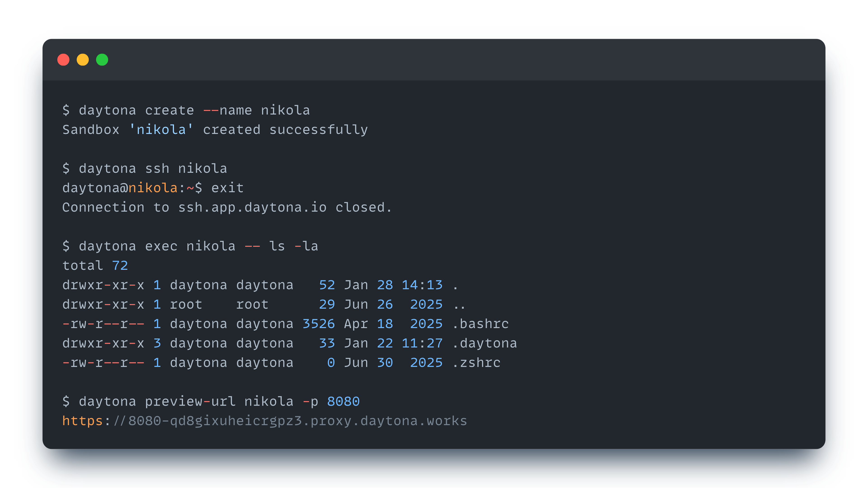868x488 pixels.
Task: Click the blue '8080' port argument
Action: pos(343,401)
